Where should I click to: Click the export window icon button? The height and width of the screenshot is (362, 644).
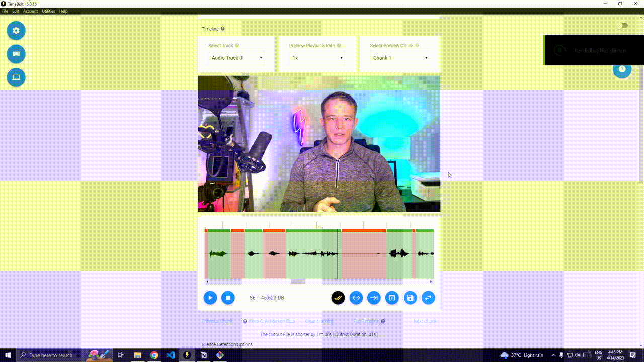(392, 298)
